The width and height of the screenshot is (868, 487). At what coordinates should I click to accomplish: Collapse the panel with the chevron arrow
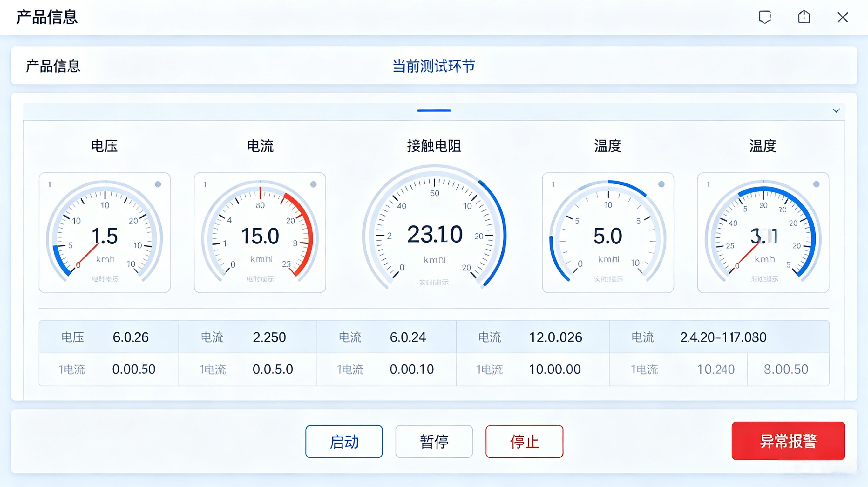[x=836, y=110]
